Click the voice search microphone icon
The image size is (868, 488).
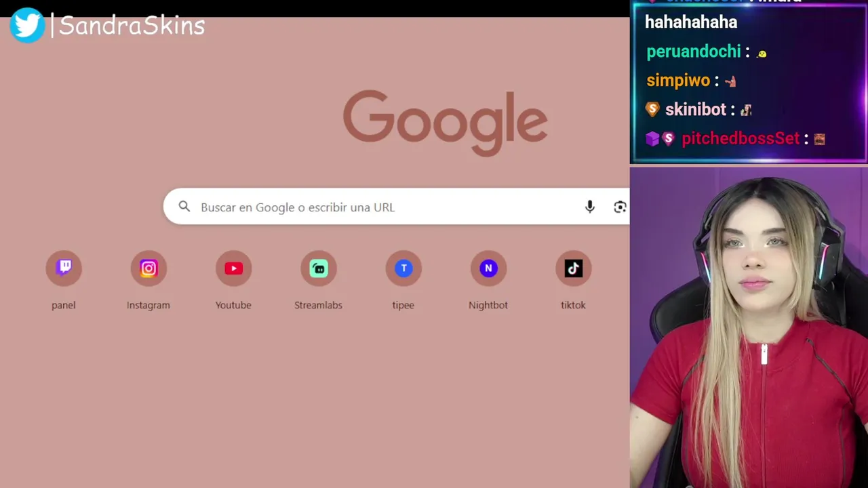590,207
